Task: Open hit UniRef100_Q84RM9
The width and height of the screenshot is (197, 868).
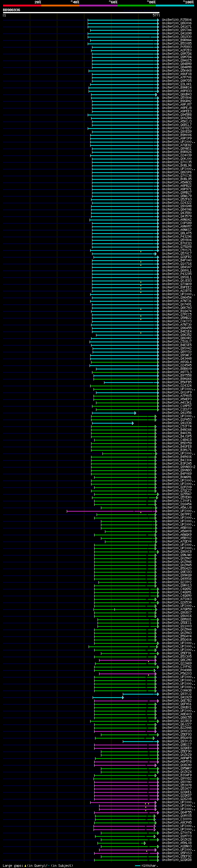Action: (177, 64)
